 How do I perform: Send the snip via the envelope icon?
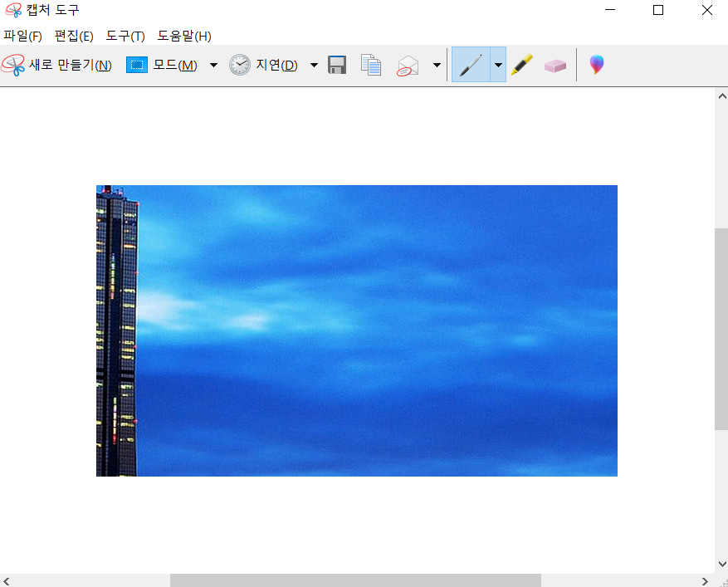(x=408, y=65)
